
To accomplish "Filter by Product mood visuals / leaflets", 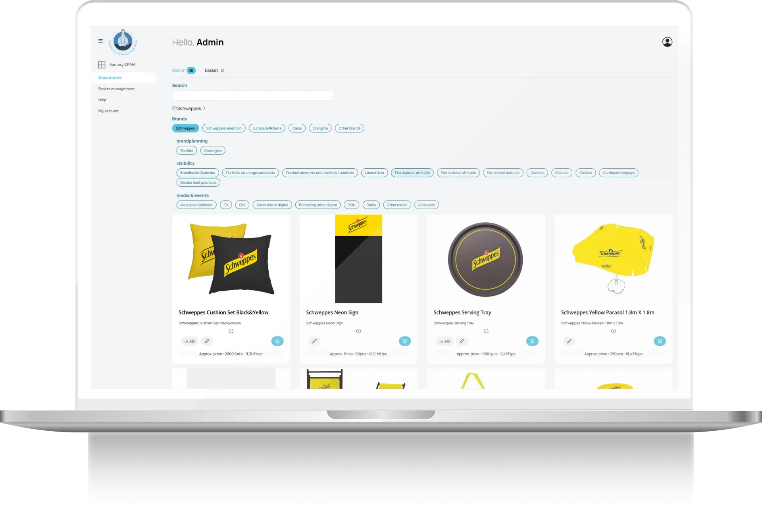I will [x=320, y=173].
